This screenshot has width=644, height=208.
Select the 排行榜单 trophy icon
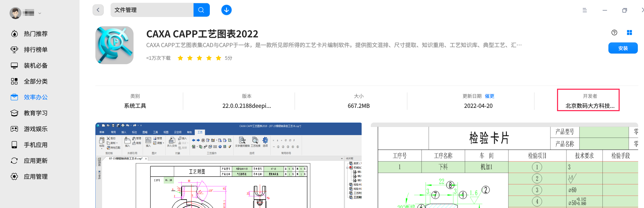click(15, 49)
